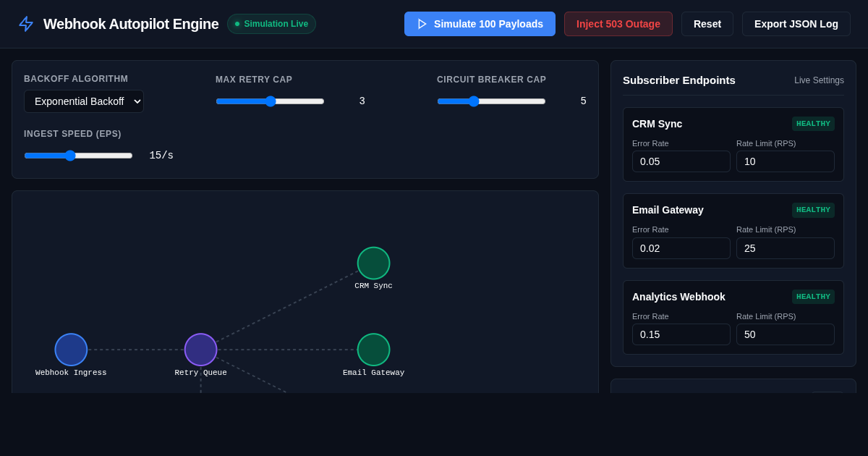Export JSON Log
The image size is (868, 456).
click(796, 24)
